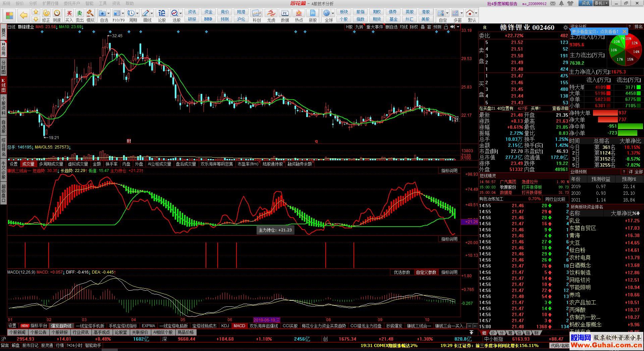Viewport: 644px width, 351px height.
Task: Open the 热点 hot topics icon
Action: click(x=299, y=13)
